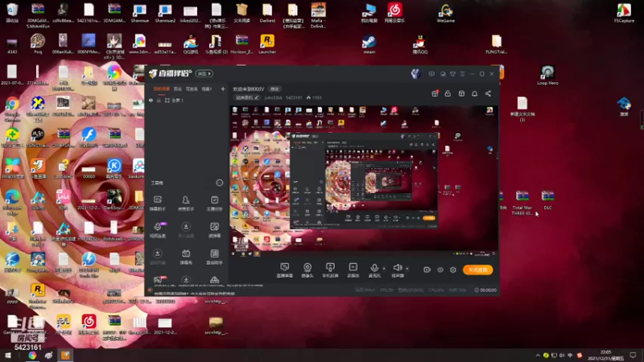Open Chrome from the taskbar
Viewport: 644px width, 362px height.
(x=32, y=356)
